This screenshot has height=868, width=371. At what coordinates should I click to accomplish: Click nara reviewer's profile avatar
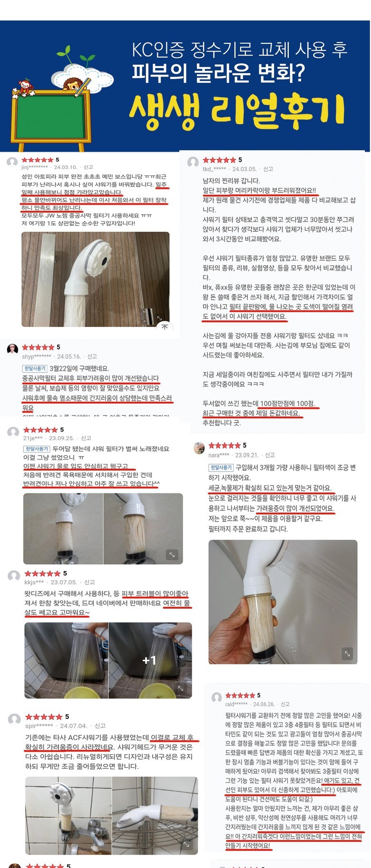199,448
